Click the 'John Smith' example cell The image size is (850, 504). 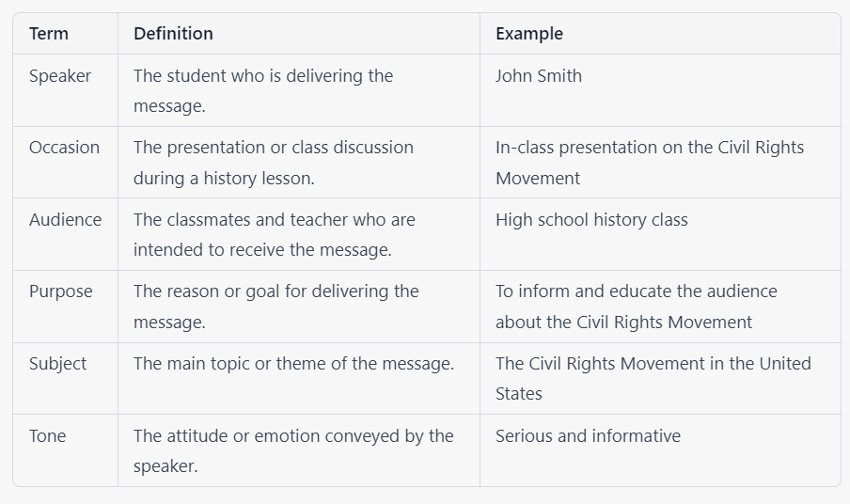539,76
